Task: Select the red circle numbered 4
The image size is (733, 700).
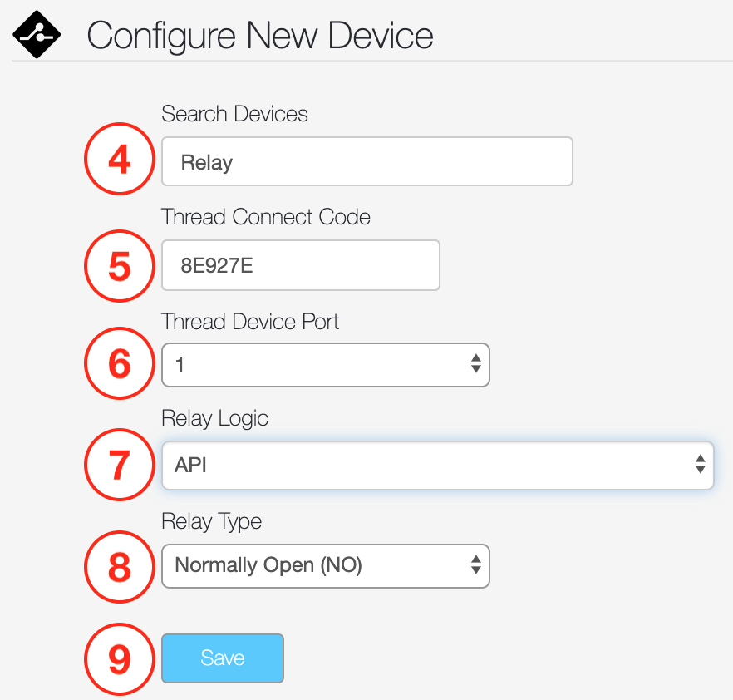Action: click(119, 159)
